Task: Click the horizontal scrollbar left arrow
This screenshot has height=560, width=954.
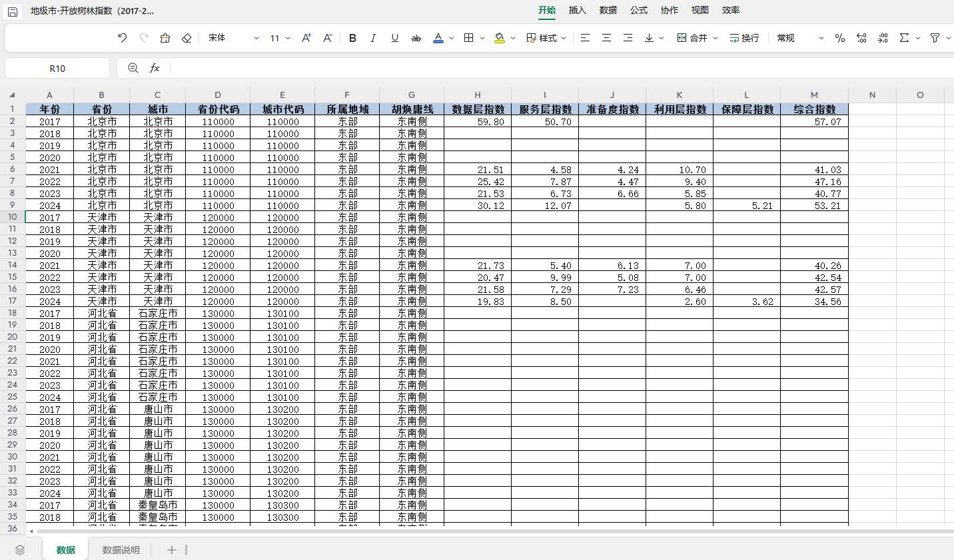Action: pyautogui.click(x=31, y=531)
